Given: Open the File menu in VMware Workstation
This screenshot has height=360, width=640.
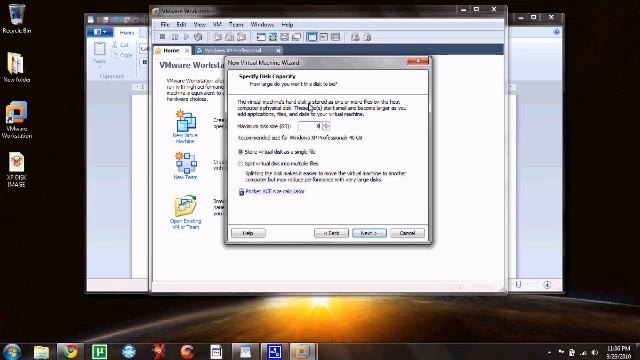Looking at the screenshot, I should (165, 24).
